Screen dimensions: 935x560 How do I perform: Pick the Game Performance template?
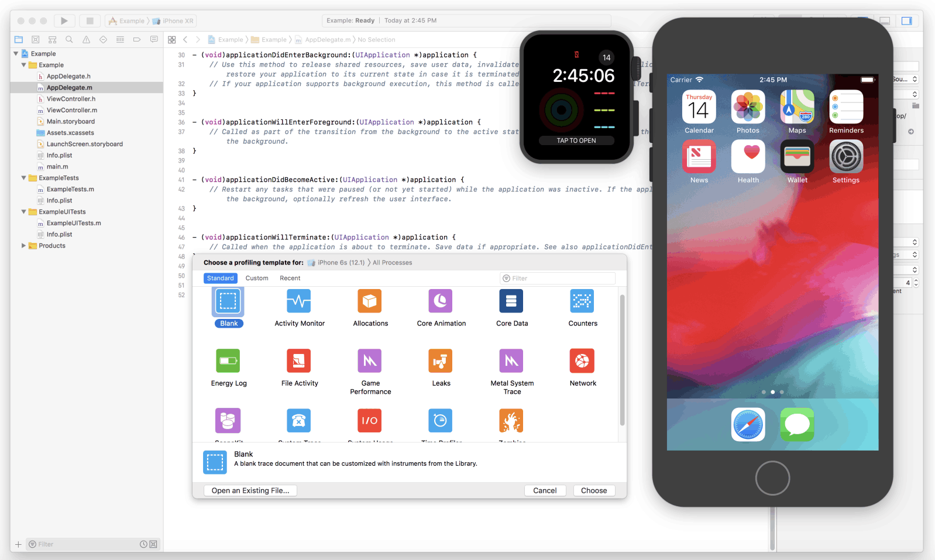[x=370, y=372]
